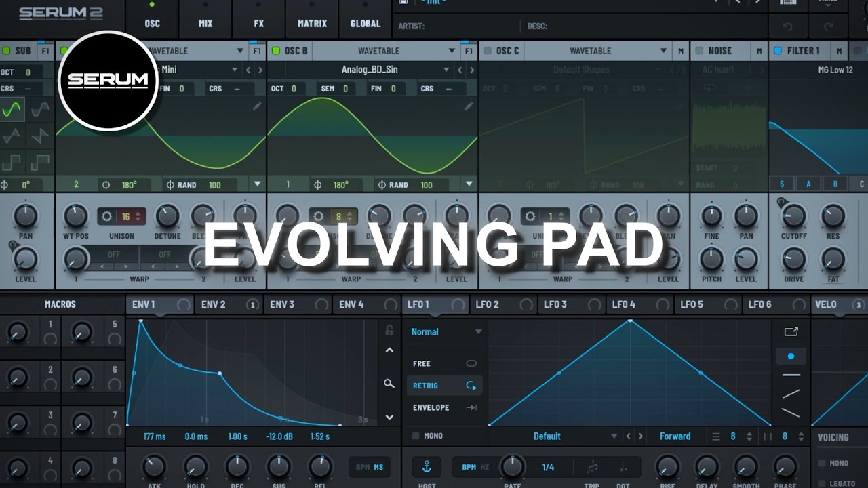Toggle the SUB oscillator on/off

pos(6,51)
